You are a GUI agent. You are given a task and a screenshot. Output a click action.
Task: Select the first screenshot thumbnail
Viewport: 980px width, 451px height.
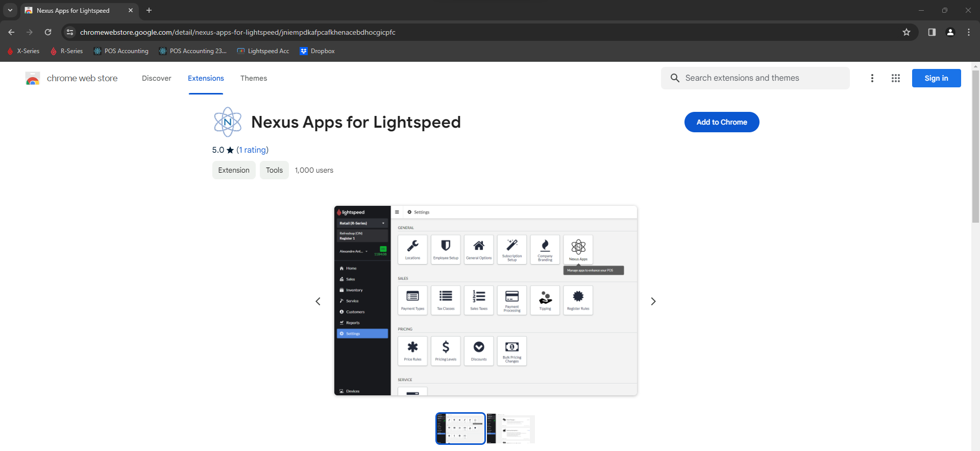(x=460, y=429)
